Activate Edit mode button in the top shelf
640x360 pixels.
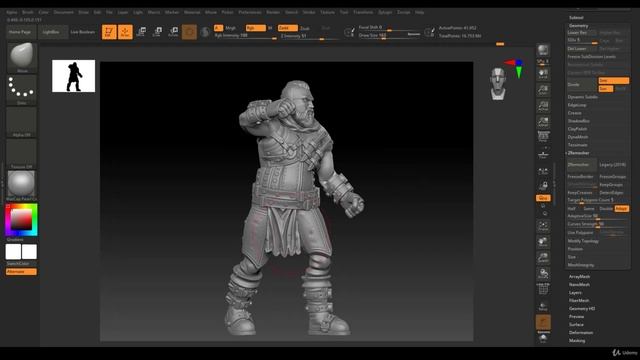point(109,32)
